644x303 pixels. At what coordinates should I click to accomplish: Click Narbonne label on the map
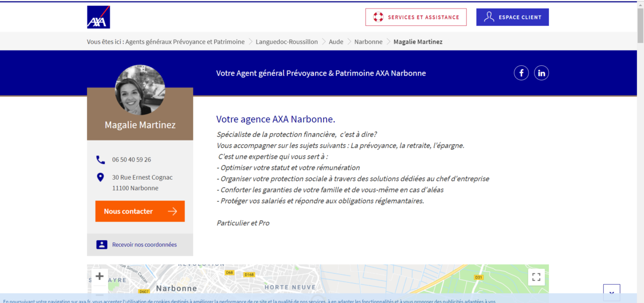(177, 288)
